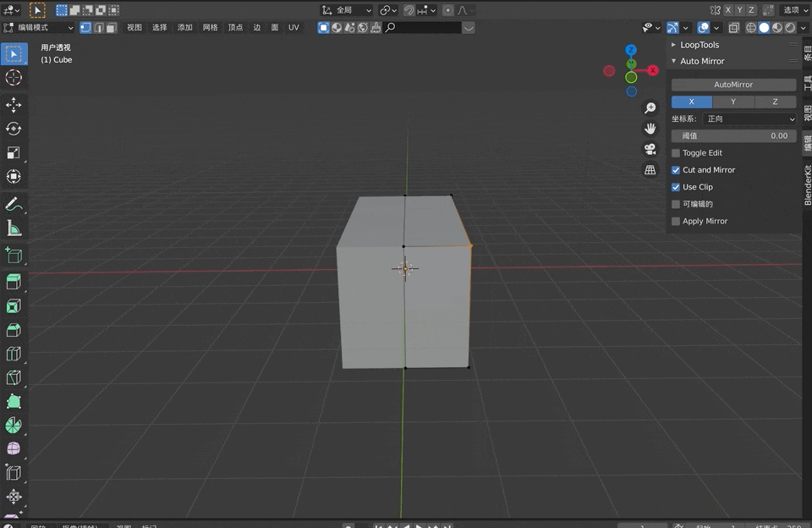The width and height of the screenshot is (812, 528).
Task: Choose the Annotate pencil tool
Action: click(14, 204)
